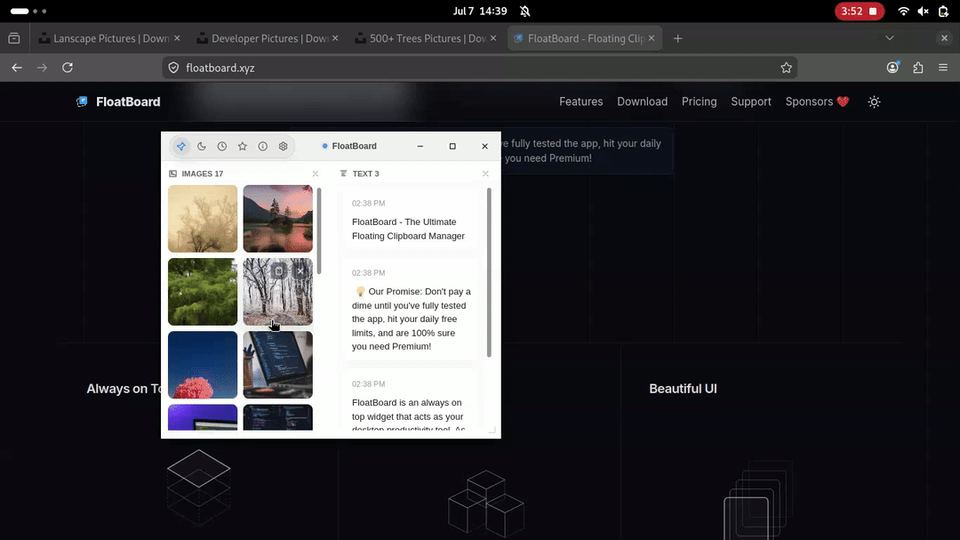Screen dimensions: 960x540
Task: Click the site security shield icon
Action: pos(174,68)
